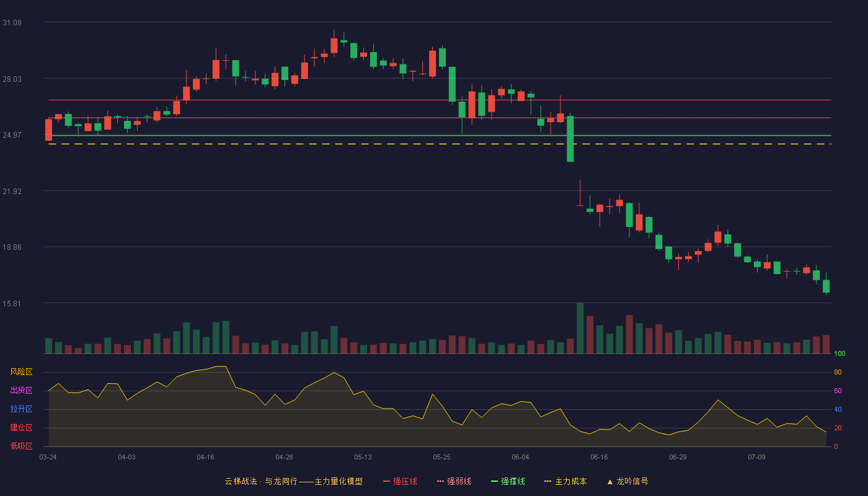Toggle the 主力成本 legend label
Viewport: 868px width, 496px height.
tap(570, 481)
